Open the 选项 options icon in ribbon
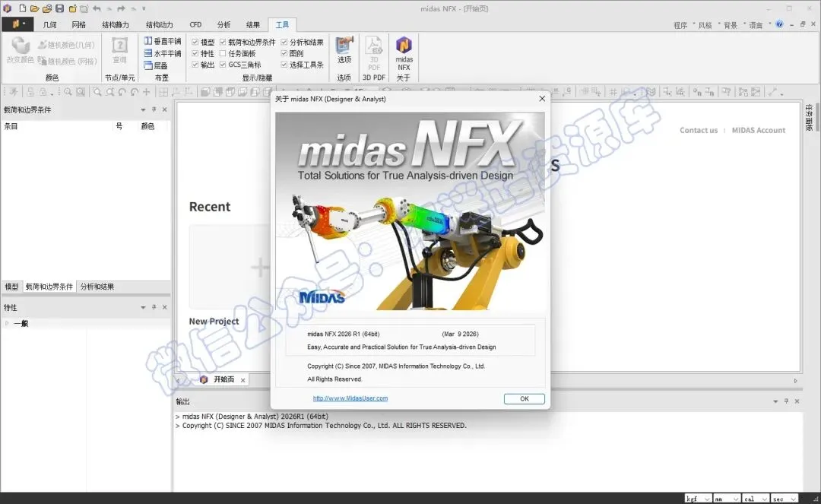Image resolution: width=821 pixels, height=504 pixels. (x=344, y=50)
